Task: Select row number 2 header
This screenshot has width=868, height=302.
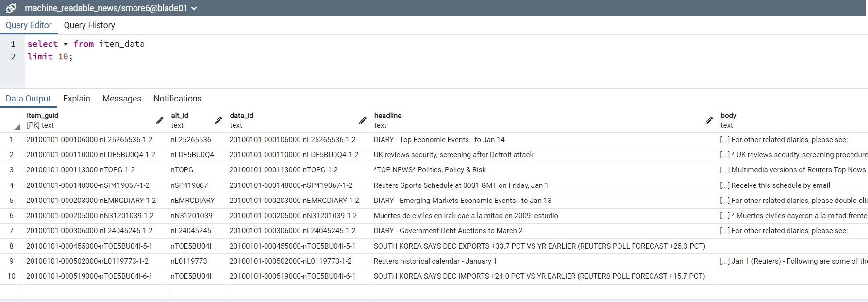Action: (x=11, y=155)
